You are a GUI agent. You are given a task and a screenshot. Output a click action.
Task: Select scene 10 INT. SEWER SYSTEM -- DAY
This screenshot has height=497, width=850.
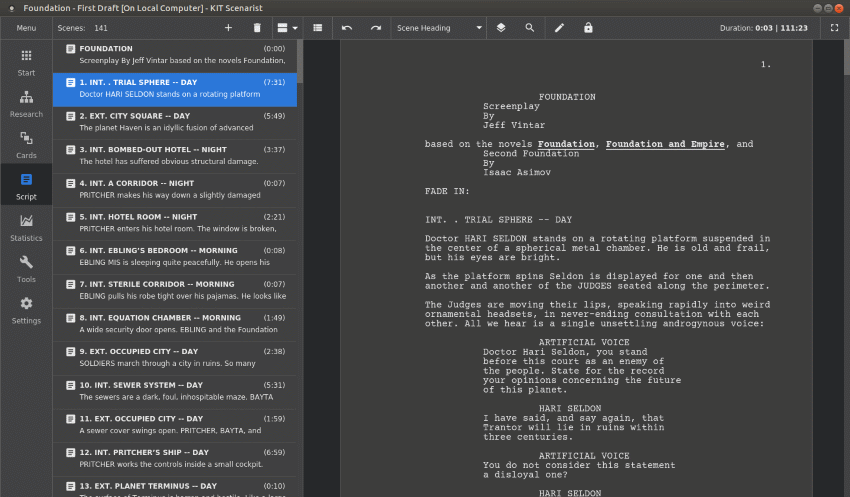(174, 390)
